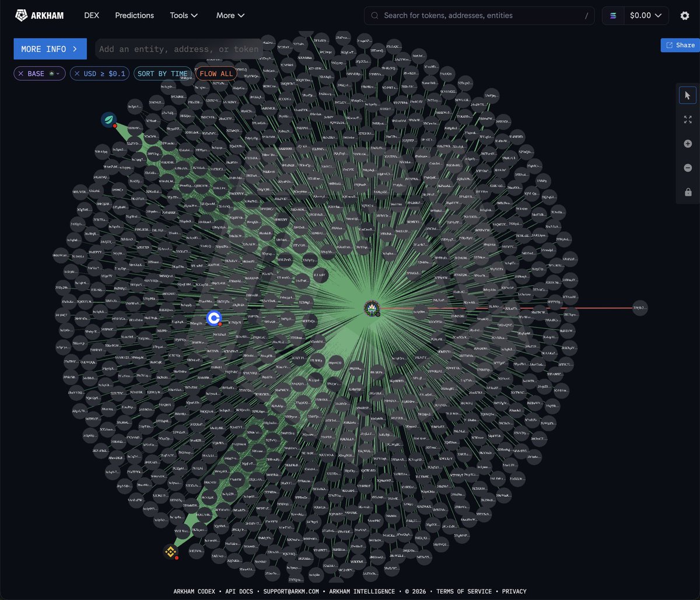The image size is (700, 600).
Task: Select the node at the red line's end
Action: (x=640, y=308)
